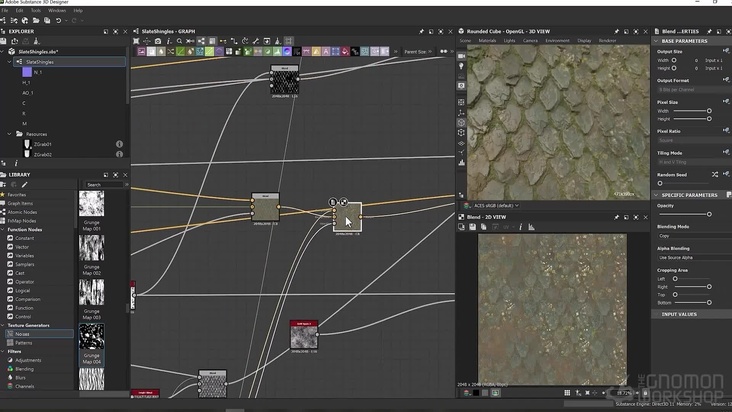Open the Renderer menu in 3D View

[x=607, y=41]
